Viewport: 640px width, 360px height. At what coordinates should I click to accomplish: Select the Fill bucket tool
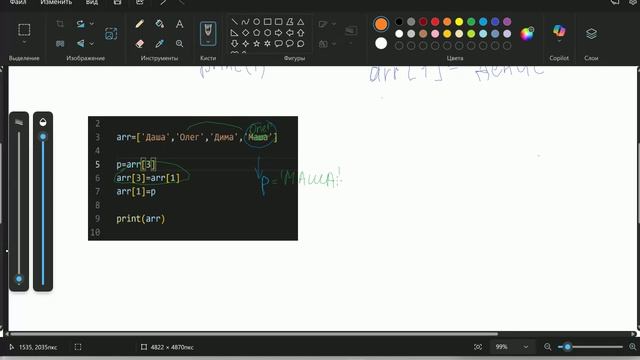click(x=160, y=24)
